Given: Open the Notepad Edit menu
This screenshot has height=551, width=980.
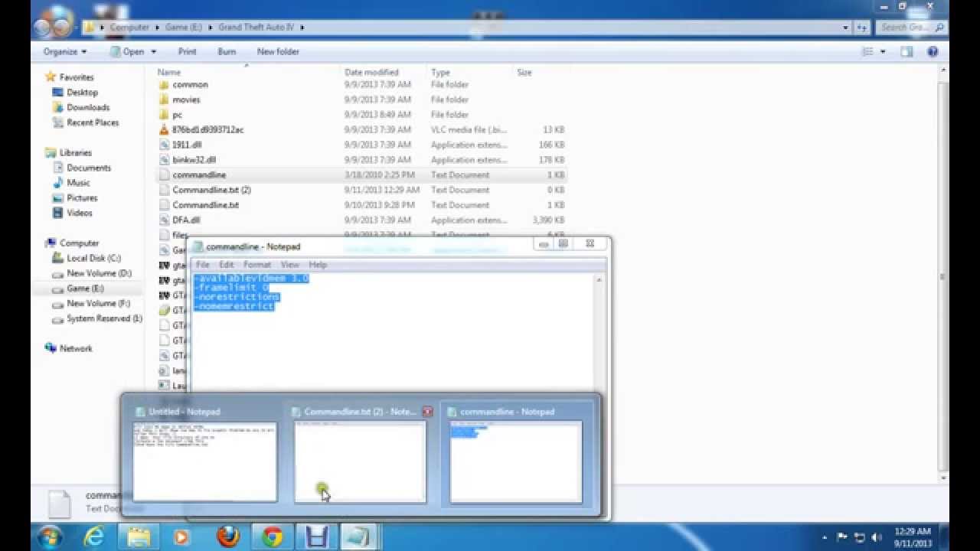Looking at the screenshot, I should click(227, 264).
